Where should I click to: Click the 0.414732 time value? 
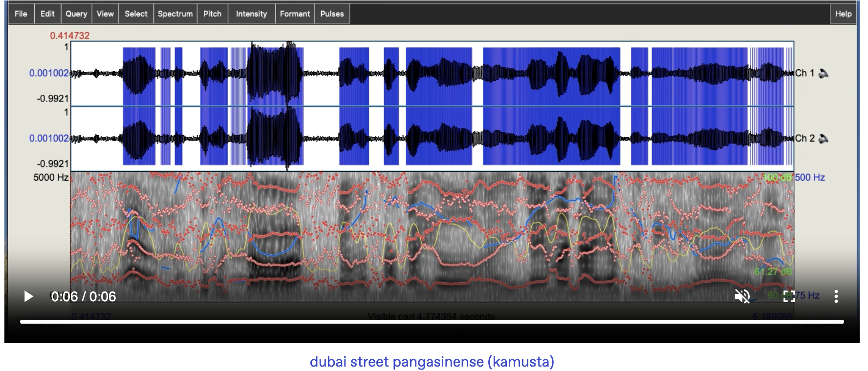(70, 36)
